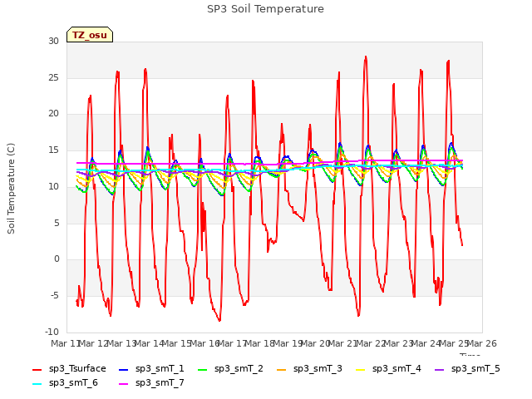The height and width of the screenshot is (399, 532).
Task: Click the Mar 26 x-axis tick label
Action: 482,343
